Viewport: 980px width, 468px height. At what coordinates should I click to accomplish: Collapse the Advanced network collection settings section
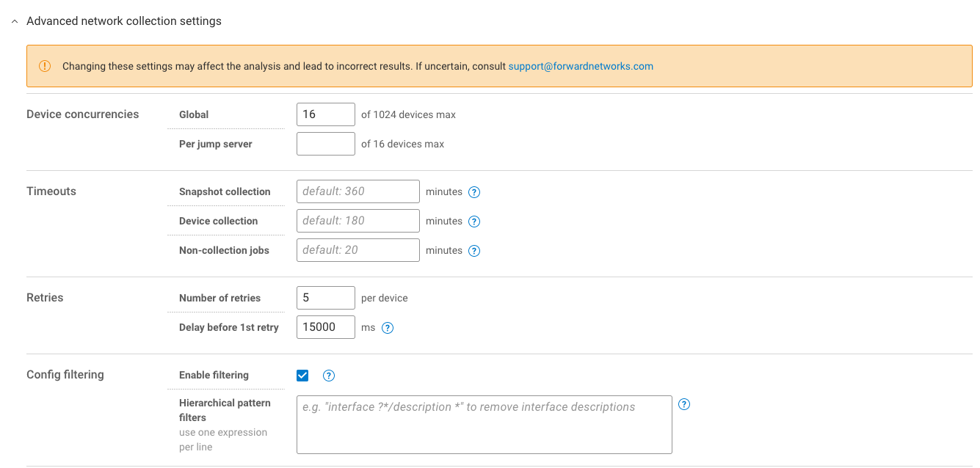point(15,22)
